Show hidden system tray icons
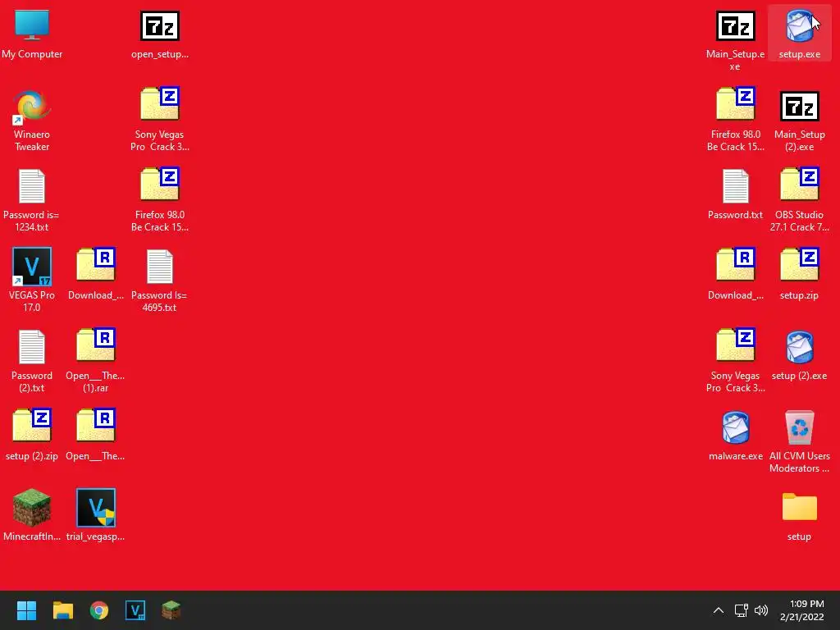This screenshot has width=840, height=630. click(719, 610)
